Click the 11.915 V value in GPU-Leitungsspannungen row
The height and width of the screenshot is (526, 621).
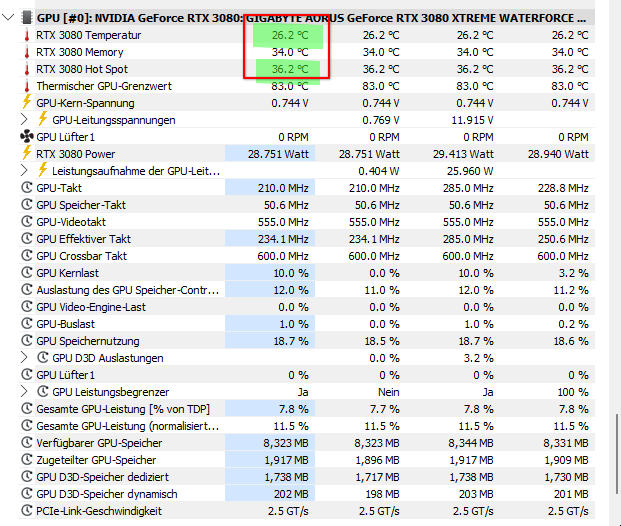(x=472, y=120)
